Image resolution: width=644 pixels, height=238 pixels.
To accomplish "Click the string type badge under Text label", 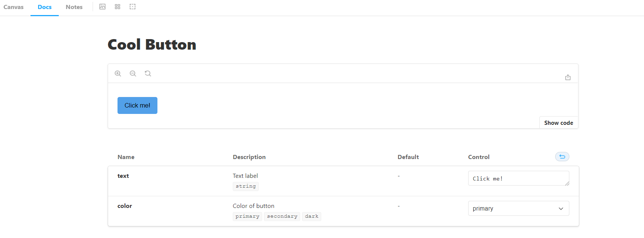I will [x=246, y=186].
